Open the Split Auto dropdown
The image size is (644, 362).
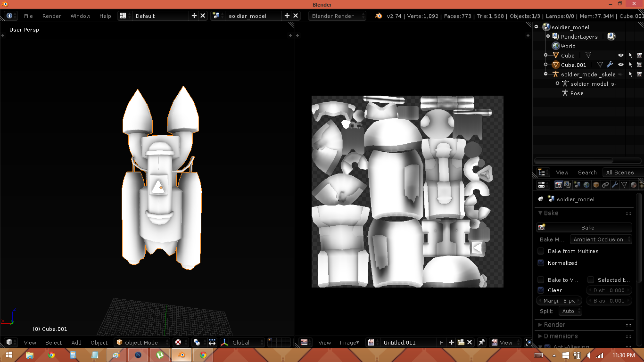tap(570, 311)
